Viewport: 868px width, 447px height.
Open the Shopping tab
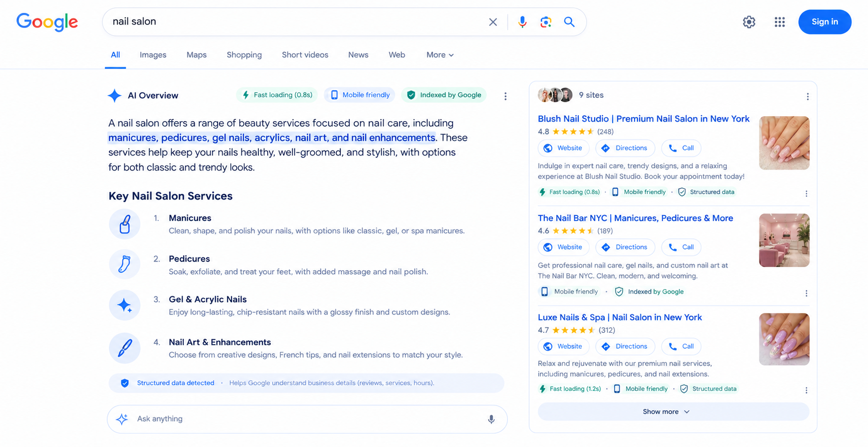click(x=244, y=55)
